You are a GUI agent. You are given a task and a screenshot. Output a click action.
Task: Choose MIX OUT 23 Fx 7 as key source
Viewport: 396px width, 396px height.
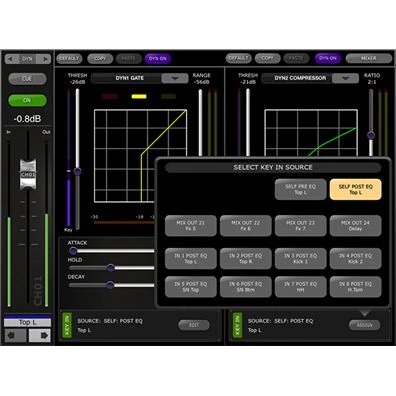click(x=300, y=226)
